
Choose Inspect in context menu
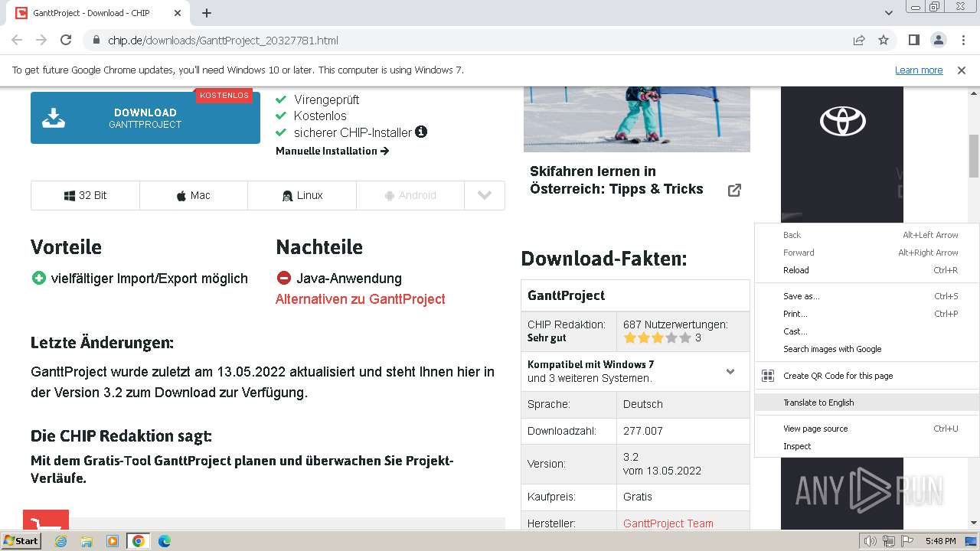[867, 446]
